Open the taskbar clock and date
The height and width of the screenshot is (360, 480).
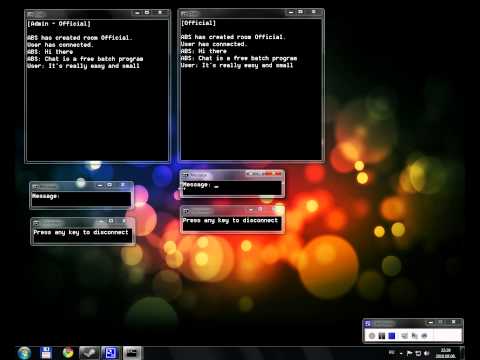tap(446, 353)
